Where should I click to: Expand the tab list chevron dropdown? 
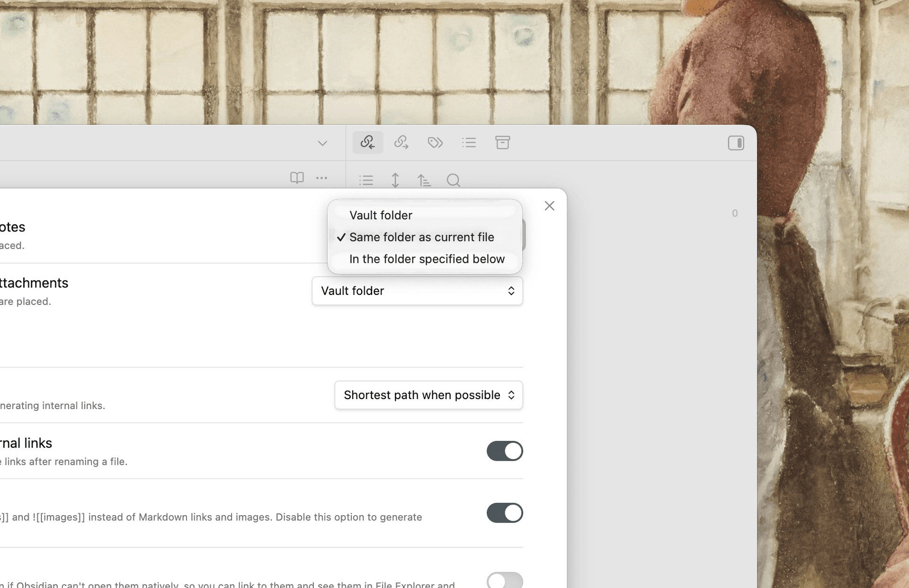pos(322,143)
